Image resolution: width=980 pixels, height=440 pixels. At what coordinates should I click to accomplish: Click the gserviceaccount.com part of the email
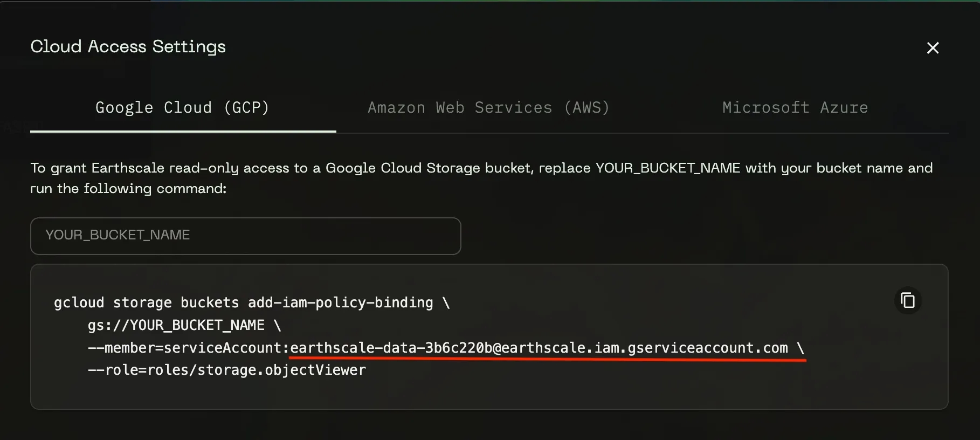coord(707,348)
